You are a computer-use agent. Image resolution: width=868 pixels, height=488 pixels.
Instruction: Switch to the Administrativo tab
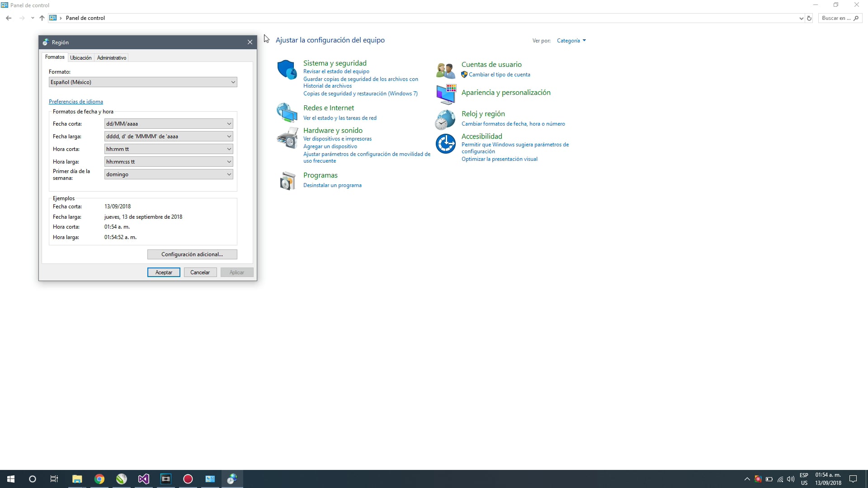point(112,58)
